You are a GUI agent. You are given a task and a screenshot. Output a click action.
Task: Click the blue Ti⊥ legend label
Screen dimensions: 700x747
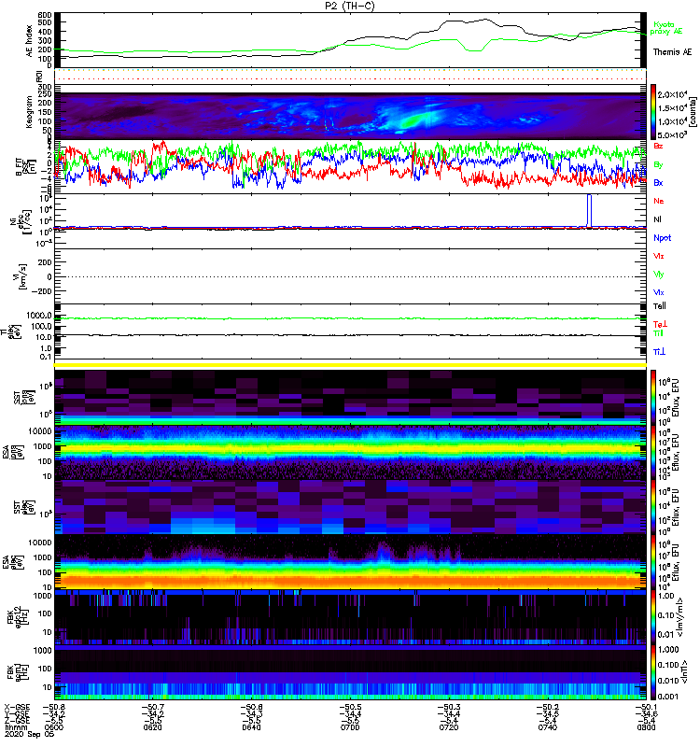pos(659,352)
